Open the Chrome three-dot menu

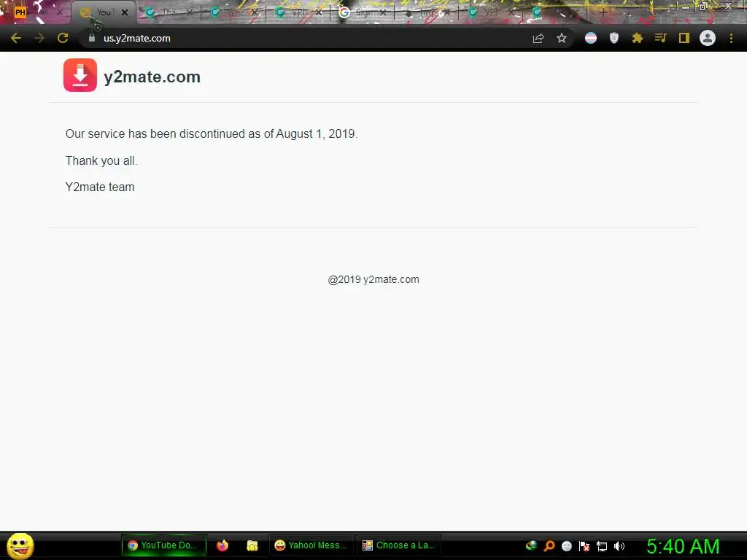(x=731, y=38)
